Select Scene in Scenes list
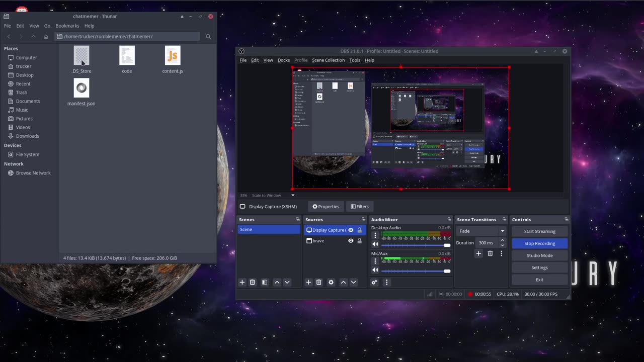 (x=269, y=229)
